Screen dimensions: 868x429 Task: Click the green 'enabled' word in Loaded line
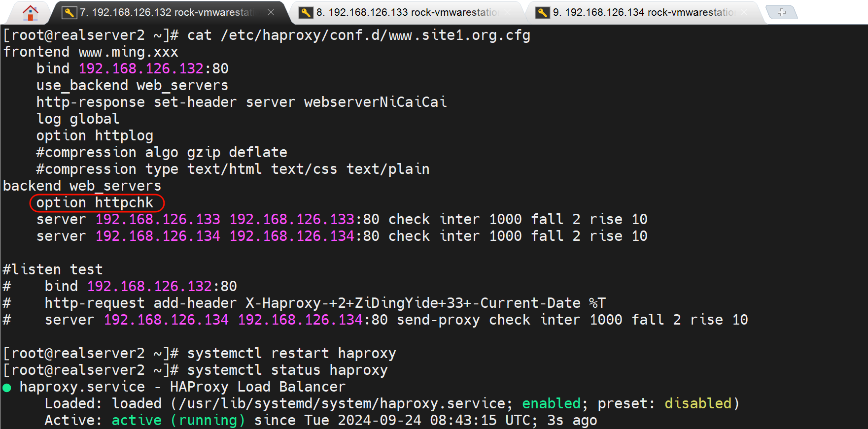551,403
